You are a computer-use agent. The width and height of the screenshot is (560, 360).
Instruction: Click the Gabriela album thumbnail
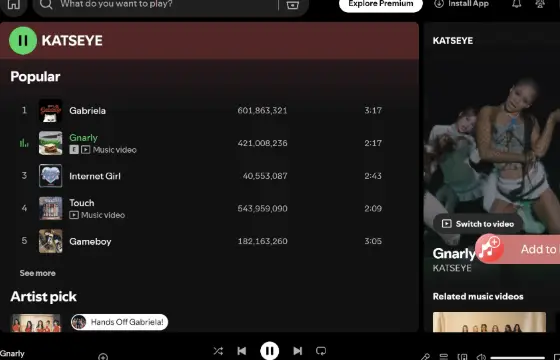point(50,111)
